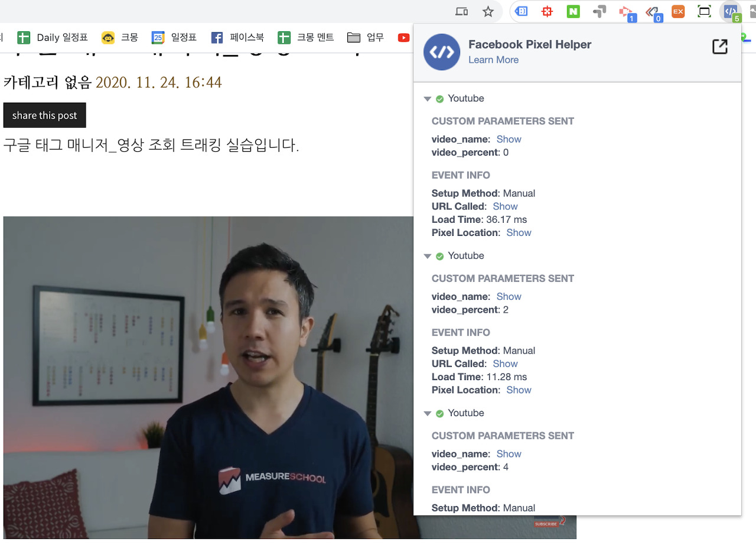Click the post date 2020. 11. 24. 16:44
Image resolution: width=756 pixels, height=558 pixels.
(x=159, y=82)
